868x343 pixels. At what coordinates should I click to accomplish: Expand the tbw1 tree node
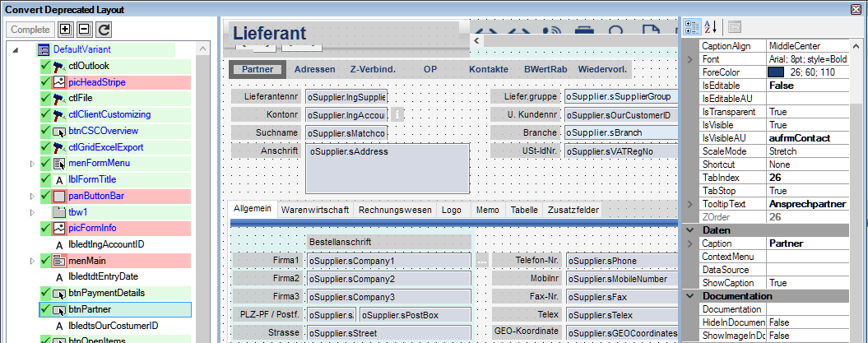(31, 212)
